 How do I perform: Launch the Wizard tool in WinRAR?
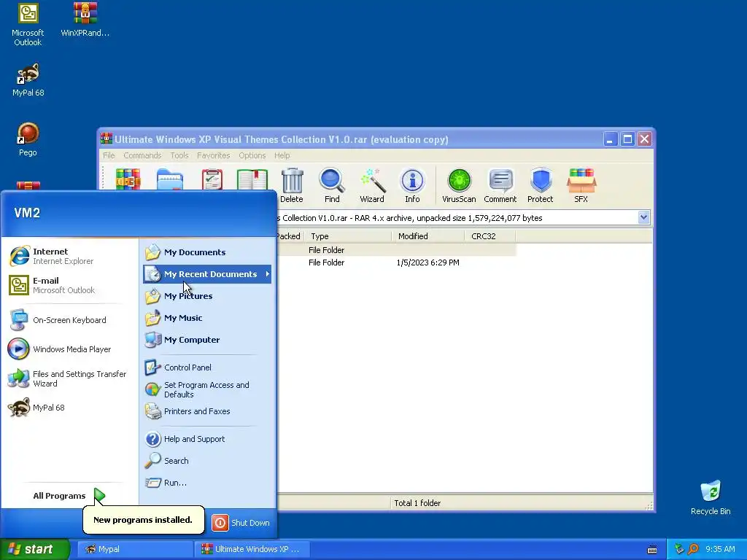pos(372,185)
